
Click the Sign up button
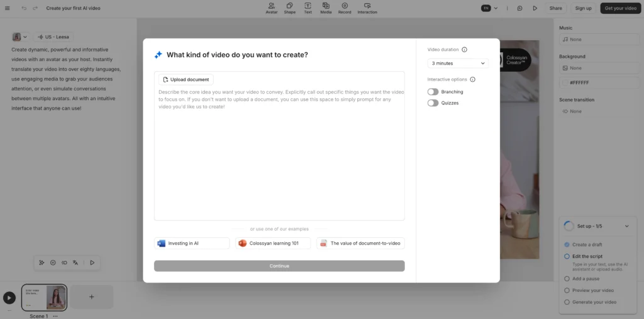tap(583, 8)
